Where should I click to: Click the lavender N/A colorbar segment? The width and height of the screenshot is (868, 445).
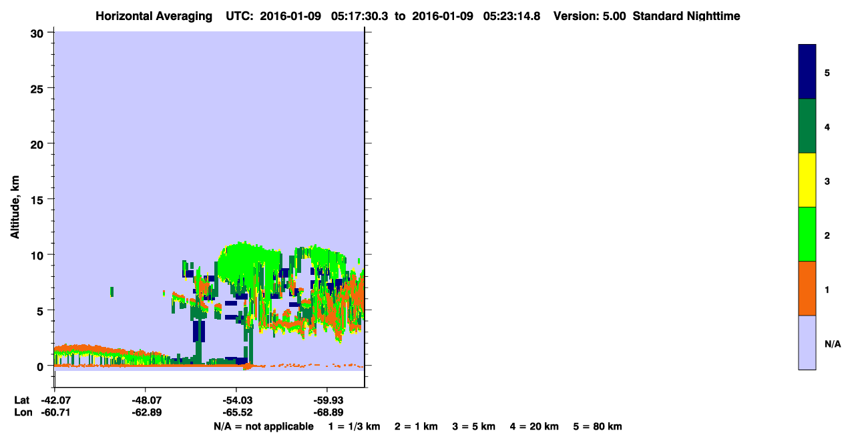click(x=807, y=342)
